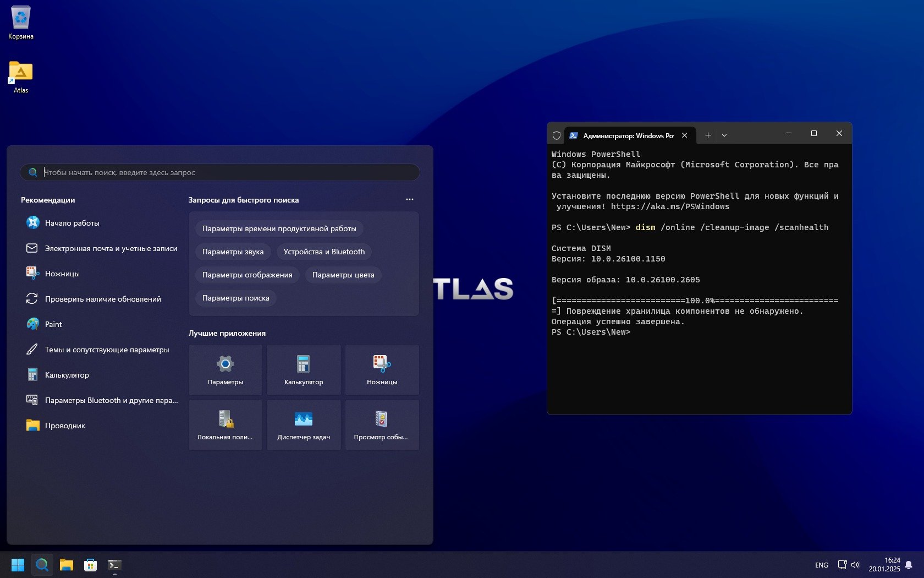The image size is (924, 578).
Task: Add a new terminal tab
Action: [x=708, y=135]
